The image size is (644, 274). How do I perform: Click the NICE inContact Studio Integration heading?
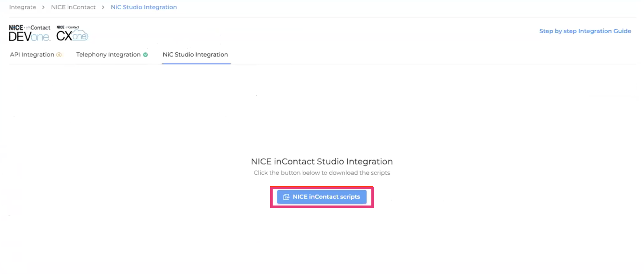(322, 161)
